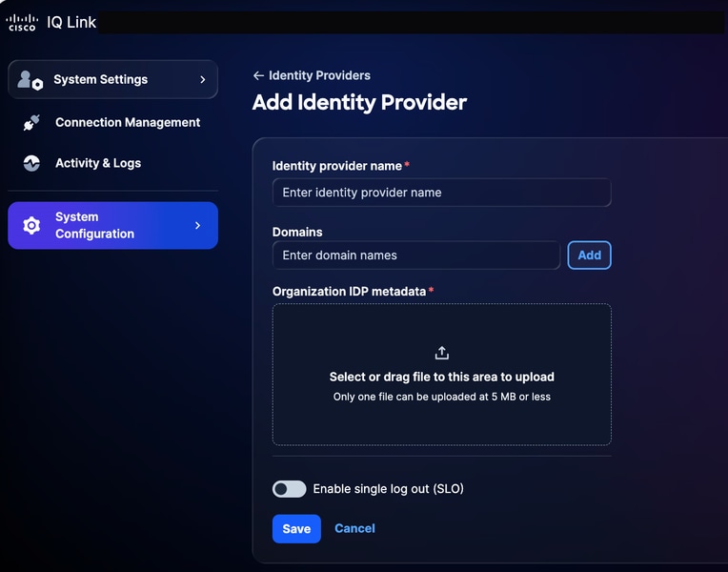This screenshot has width=728, height=572.
Task: Click the Organization IDP metadata label
Action: click(x=349, y=292)
